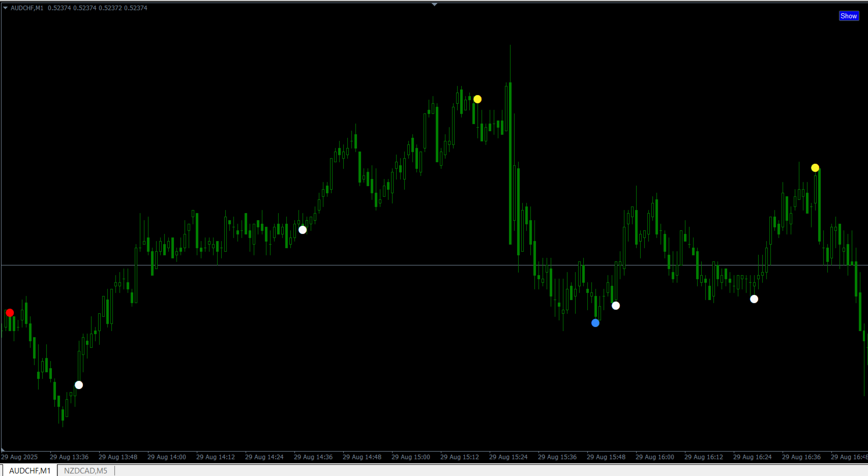The height and width of the screenshot is (476, 868).
Task: Select the horizontal gray price line
Action: tap(434, 265)
